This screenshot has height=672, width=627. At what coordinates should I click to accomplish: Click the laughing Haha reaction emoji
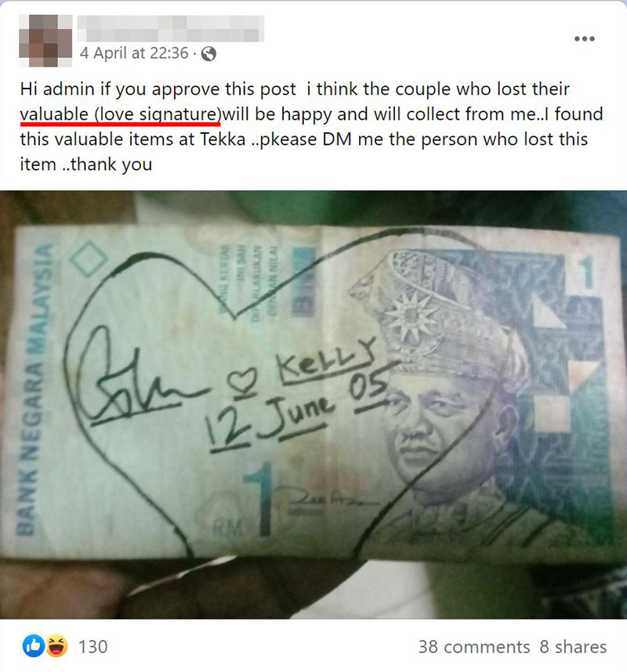point(56,646)
